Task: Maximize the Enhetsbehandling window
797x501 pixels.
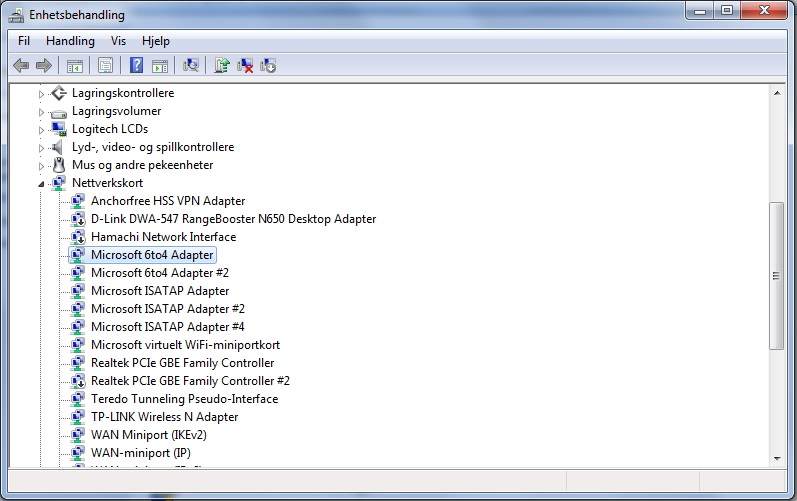Action: click(727, 11)
